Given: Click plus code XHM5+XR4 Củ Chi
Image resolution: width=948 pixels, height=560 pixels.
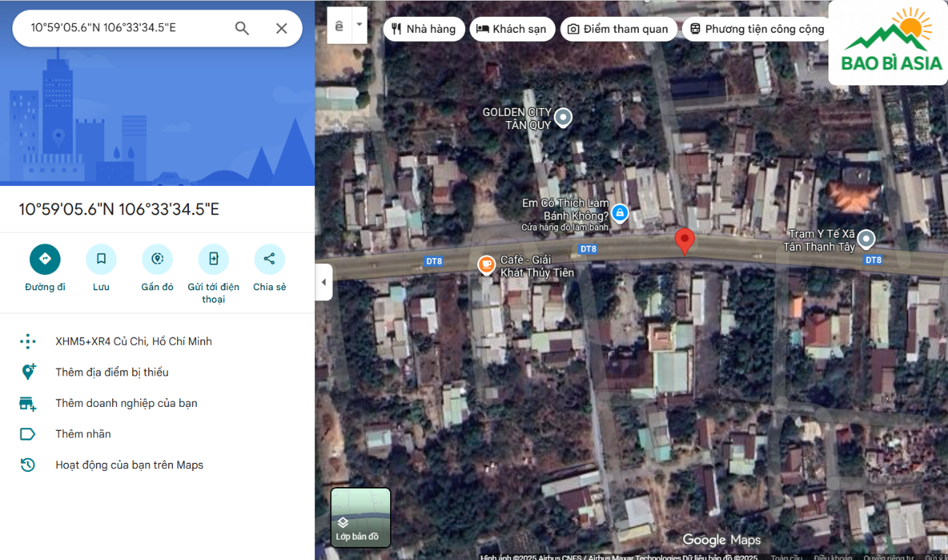Looking at the screenshot, I should (x=133, y=341).
